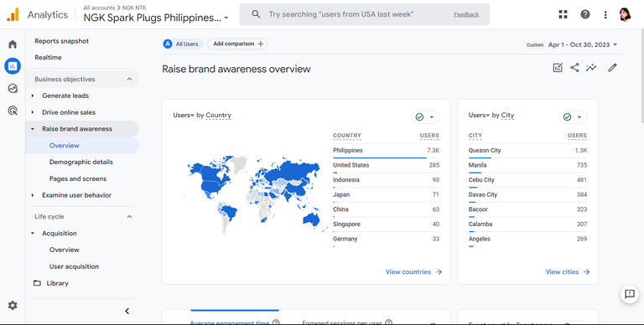Click the Analytics logo icon
Screen dimensions: 644x325
pos(13,15)
